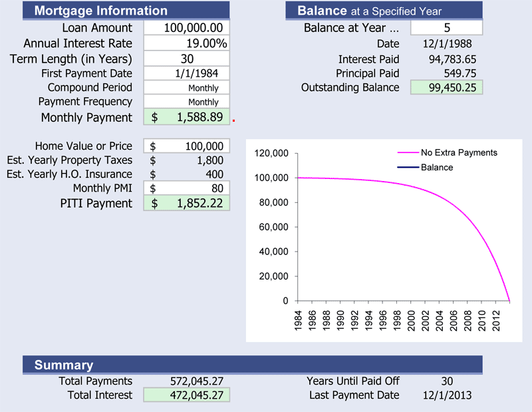The width and height of the screenshot is (532, 412).
Task: Click the Summary section header
Action: click(253, 365)
